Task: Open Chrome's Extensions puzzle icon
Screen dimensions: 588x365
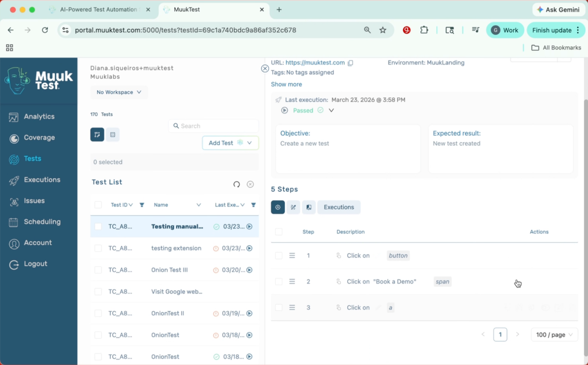Action: tap(424, 30)
